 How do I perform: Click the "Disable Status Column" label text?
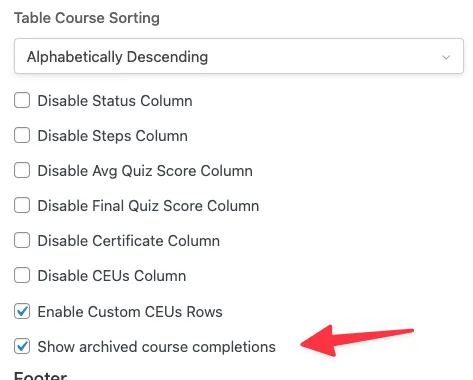[115, 101]
